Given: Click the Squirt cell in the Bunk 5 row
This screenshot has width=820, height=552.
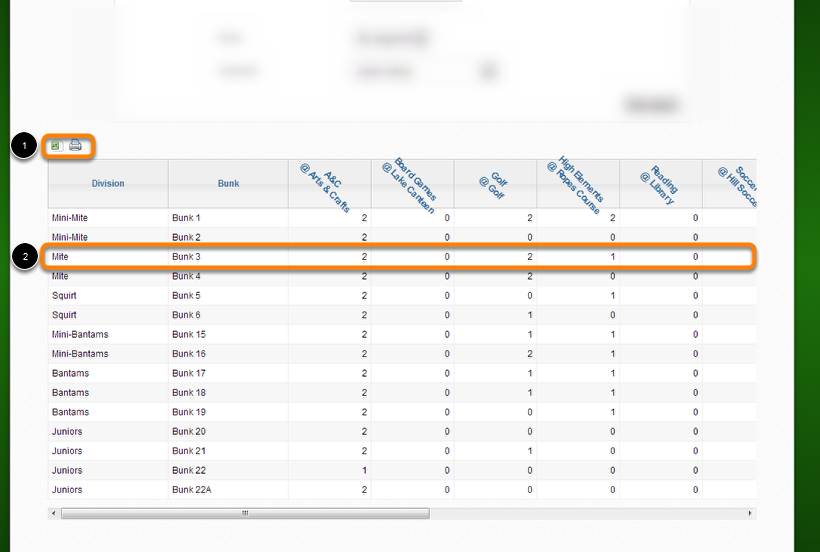Looking at the screenshot, I should tap(64, 296).
